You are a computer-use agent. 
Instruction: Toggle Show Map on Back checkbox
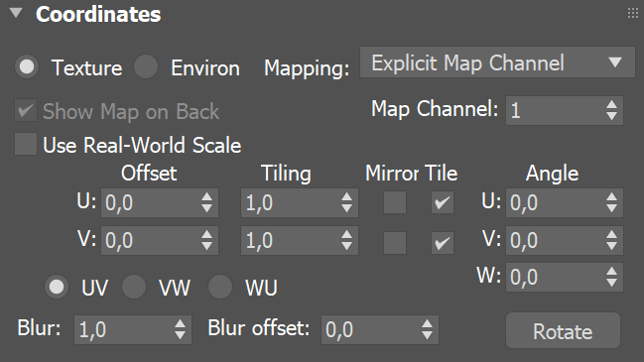coord(26,110)
